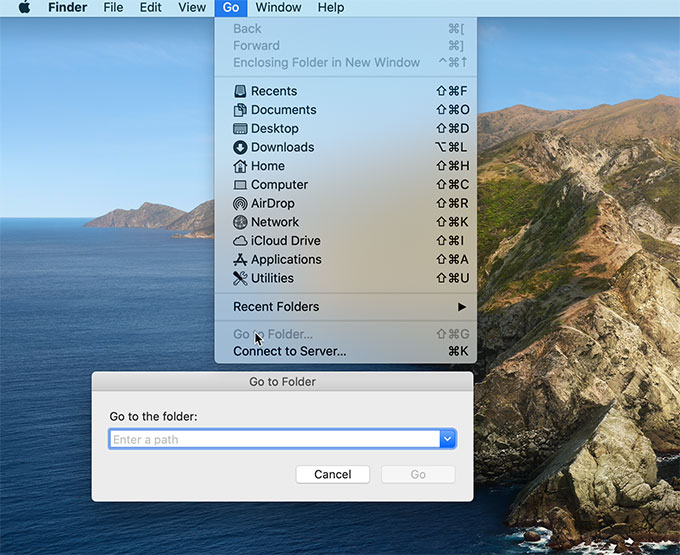Screen dimensions: 680x555
Task: Click the Enter a path text field
Action: (274, 439)
